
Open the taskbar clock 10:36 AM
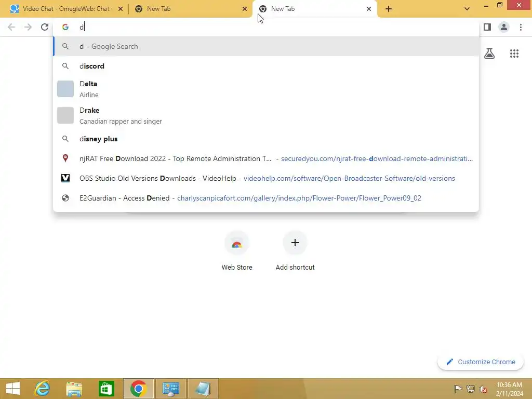pos(509,389)
